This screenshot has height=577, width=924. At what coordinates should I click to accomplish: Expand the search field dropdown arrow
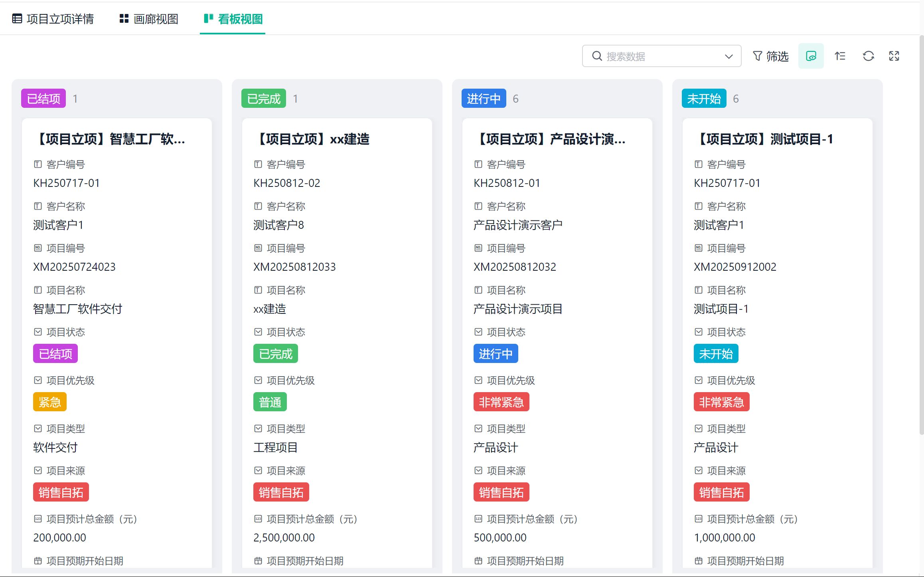[x=729, y=56]
